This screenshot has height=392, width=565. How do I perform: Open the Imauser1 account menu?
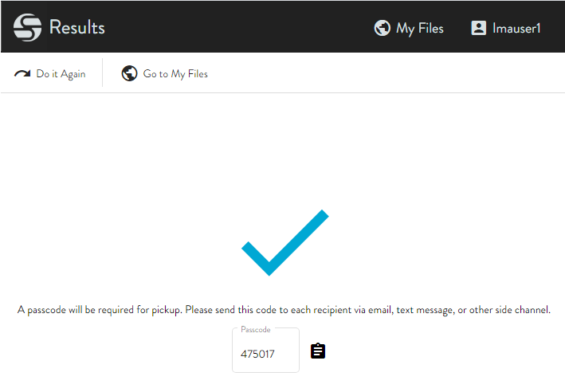pyautogui.click(x=516, y=28)
